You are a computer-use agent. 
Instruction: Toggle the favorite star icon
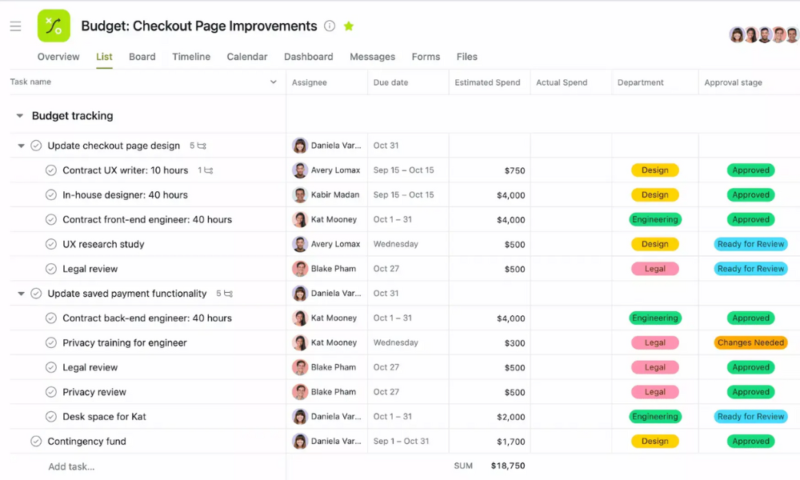tap(348, 26)
